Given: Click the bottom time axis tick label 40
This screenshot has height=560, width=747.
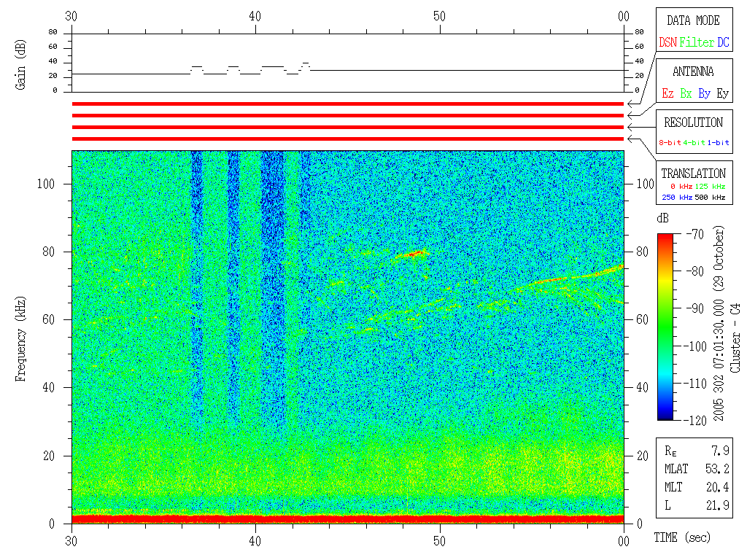Looking at the screenshot, I should 255,540.
